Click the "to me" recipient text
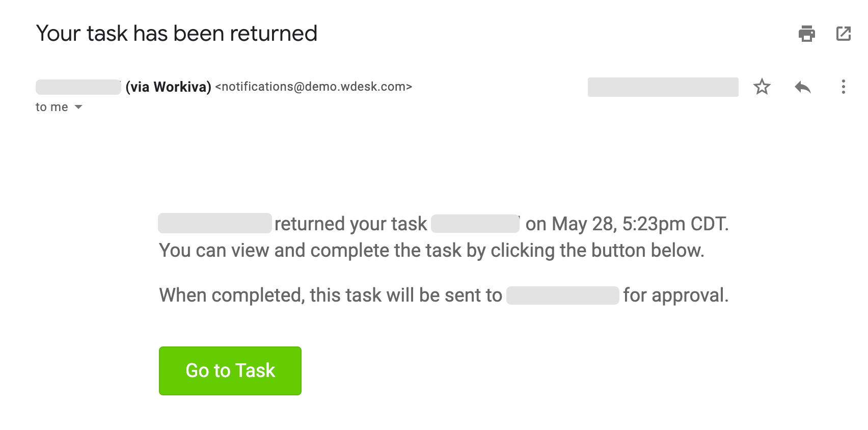Screen dimensions: 868x430 pos(51,107)
